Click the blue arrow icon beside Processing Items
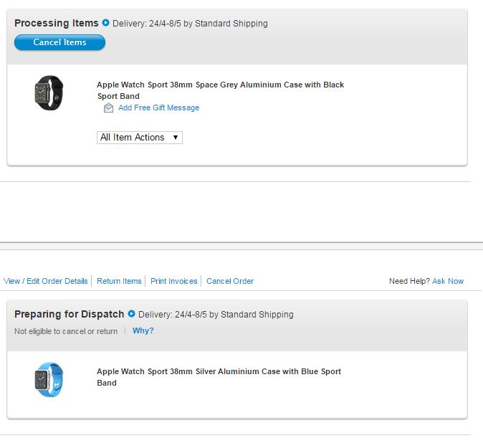 click(106, 23)
